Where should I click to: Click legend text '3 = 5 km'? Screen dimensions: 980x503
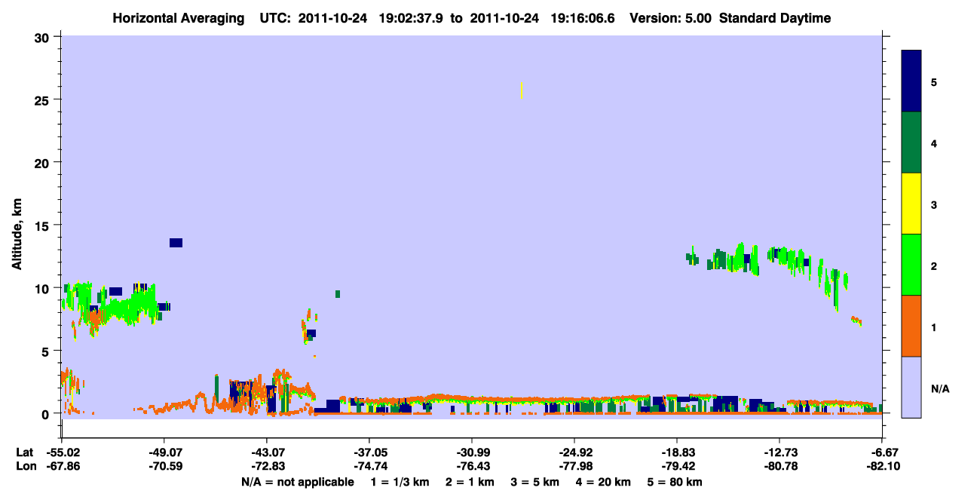[537, 482]
